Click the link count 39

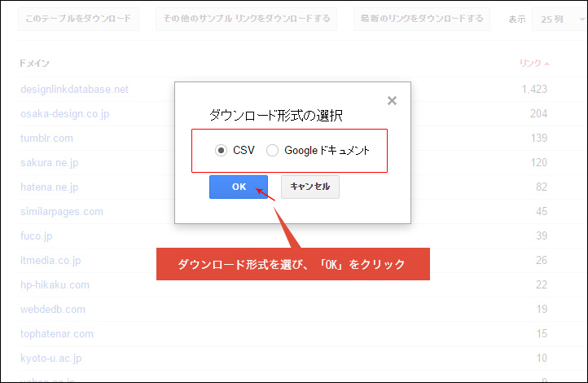click(542, 236)
